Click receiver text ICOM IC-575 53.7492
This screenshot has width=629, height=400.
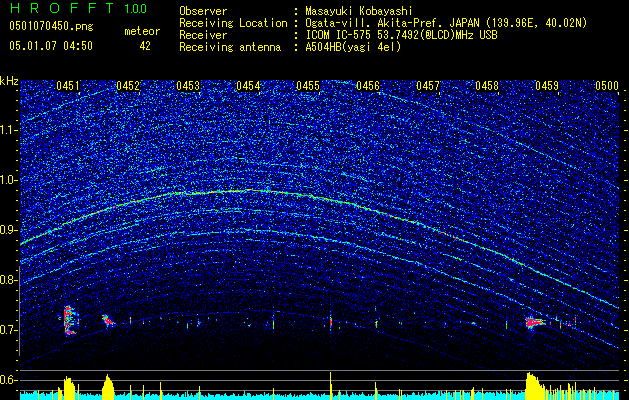[x=401, y=35]
